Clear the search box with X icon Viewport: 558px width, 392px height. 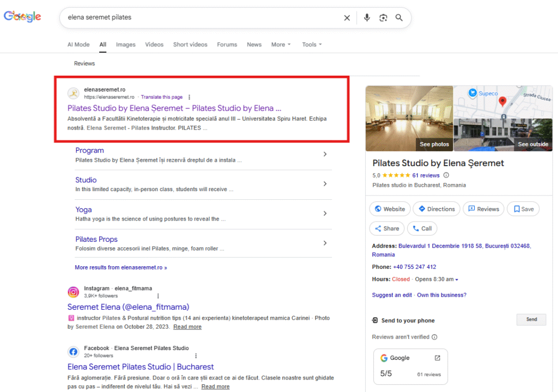click(347, 17)
